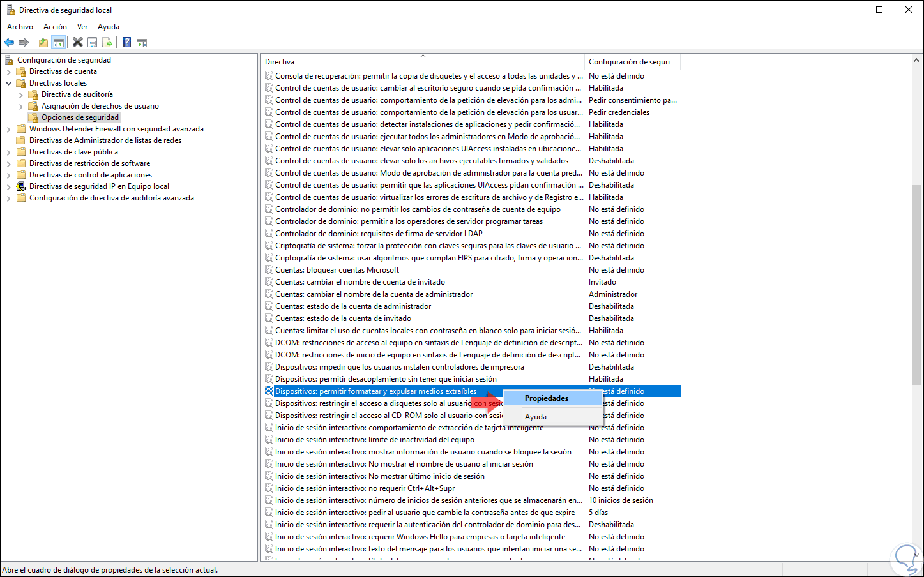
Task: Click the Directivas de restricción de software icon
Action: [21, 163]
